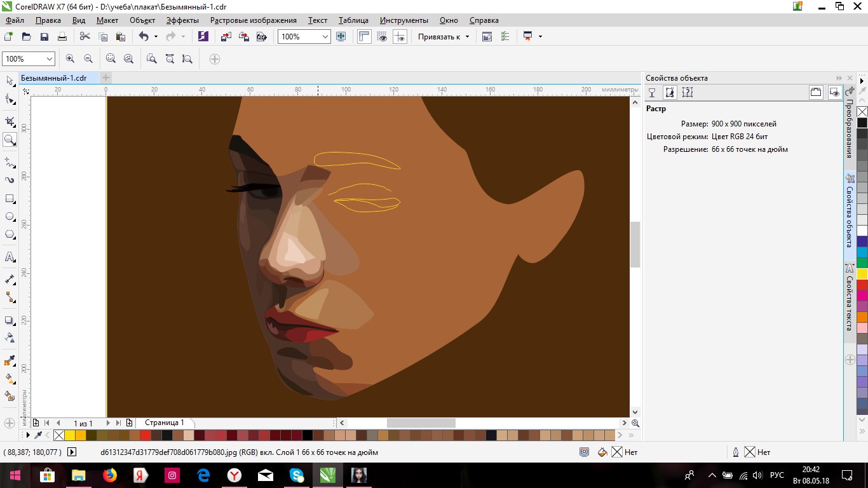Screen dimensions: 868x488
Task: Open Yandex Browser from taskbar
Action: [234, 475]
